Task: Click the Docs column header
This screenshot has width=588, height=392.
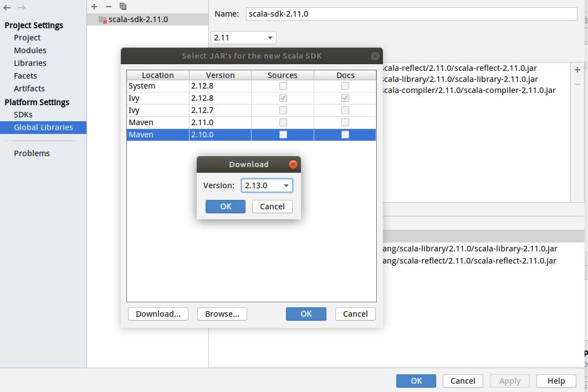Action: click(x=345, y=75)
